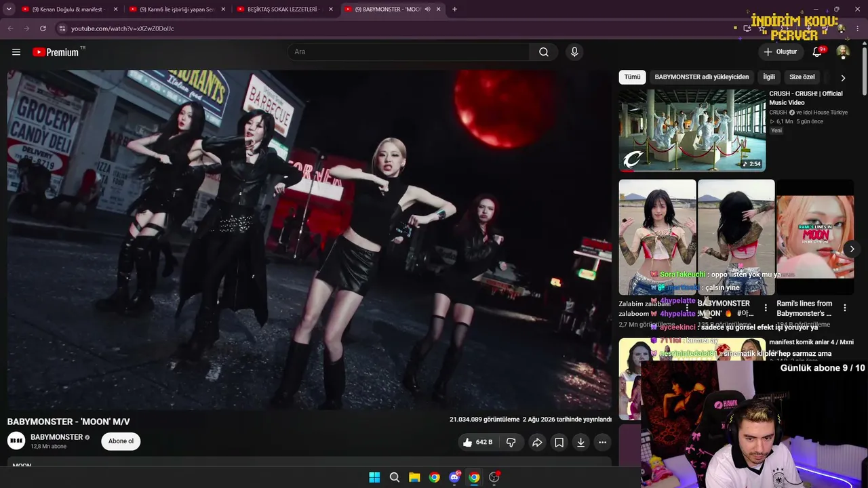Viewport: 868px width, 488px height.
Task: Open the Chrome three-dot menu
Action: coord(858,28)
